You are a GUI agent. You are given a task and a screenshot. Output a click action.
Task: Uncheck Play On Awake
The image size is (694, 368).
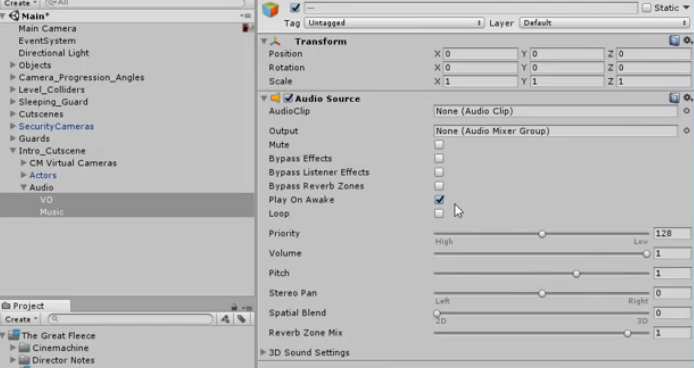click(439, 199)
